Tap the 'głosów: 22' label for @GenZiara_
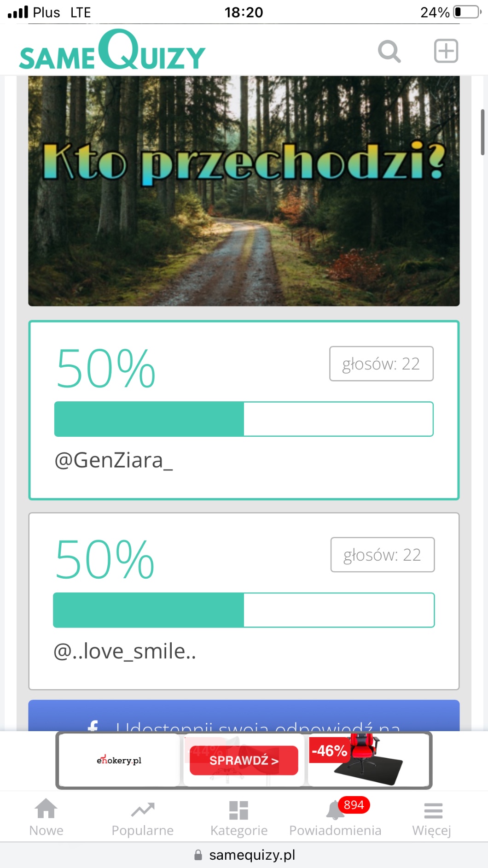488x868 pixels. pos(381,364)
